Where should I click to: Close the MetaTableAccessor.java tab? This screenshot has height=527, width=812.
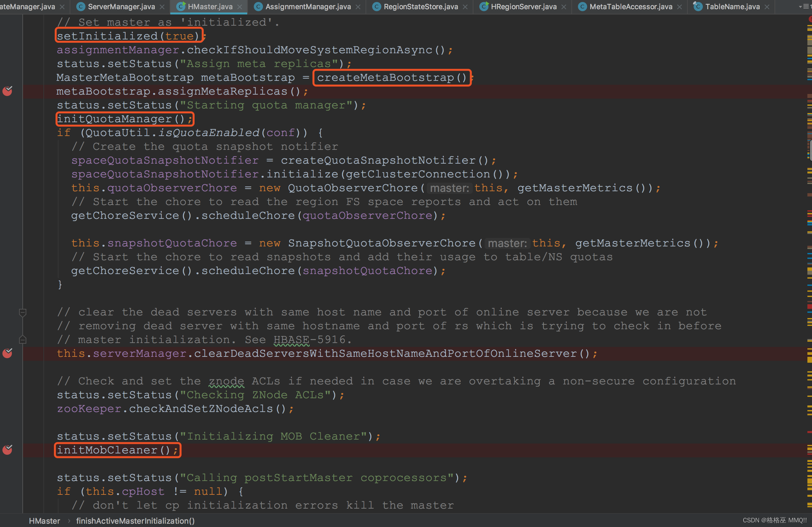(679, 7)
